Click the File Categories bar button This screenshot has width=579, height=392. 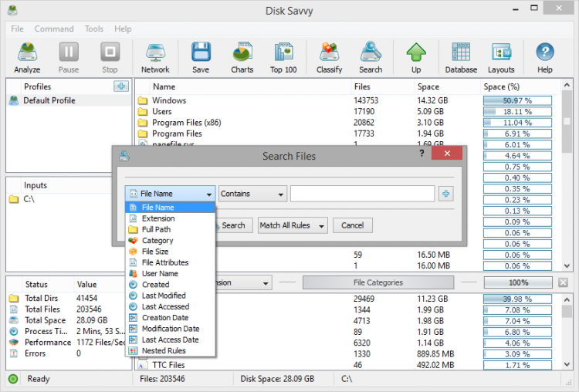(x=378, y=282)
